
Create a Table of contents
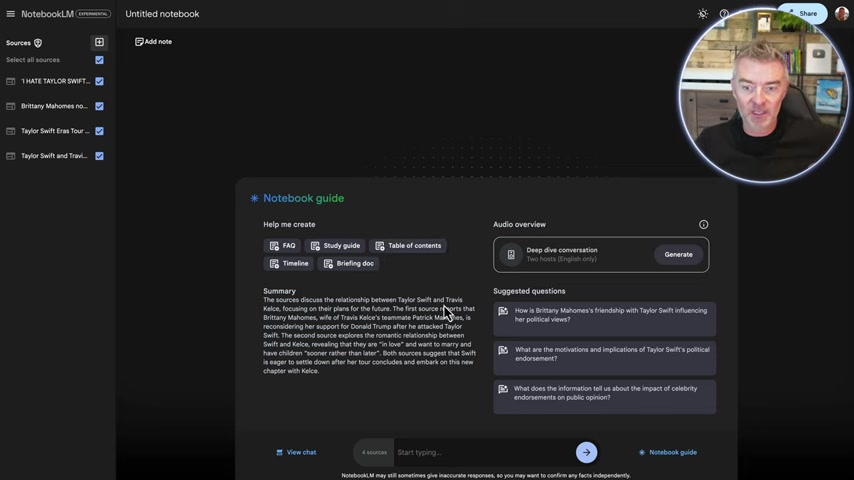click(408, 246)
